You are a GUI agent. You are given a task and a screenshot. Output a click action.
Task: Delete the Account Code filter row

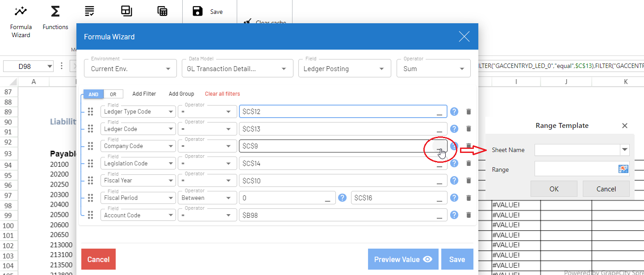[x=468, y=215]
